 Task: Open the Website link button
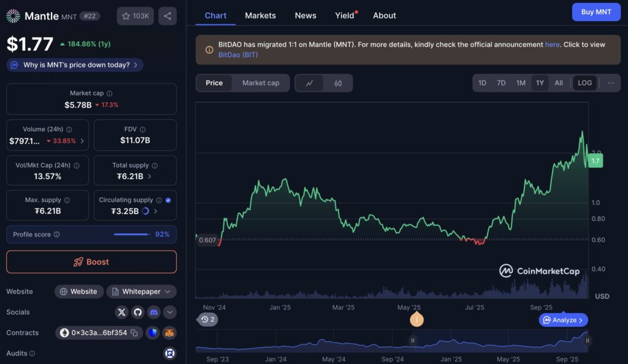click(x=79, y=292)
